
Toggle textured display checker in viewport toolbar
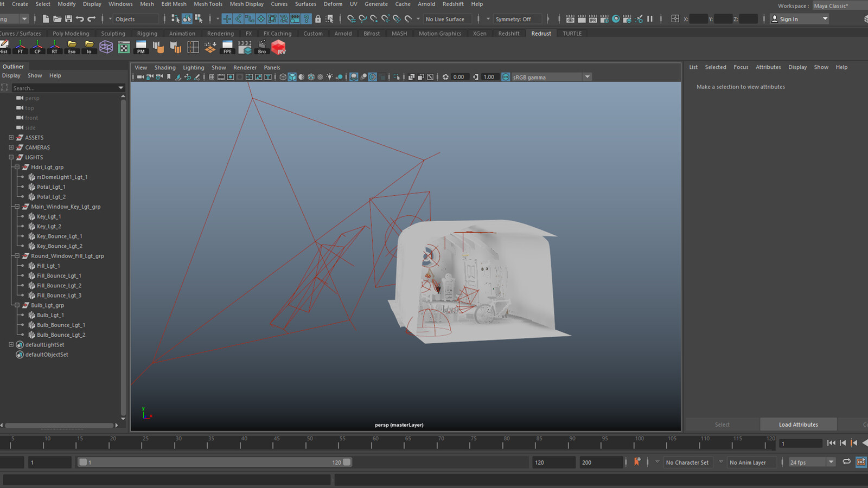pos(320,77)
